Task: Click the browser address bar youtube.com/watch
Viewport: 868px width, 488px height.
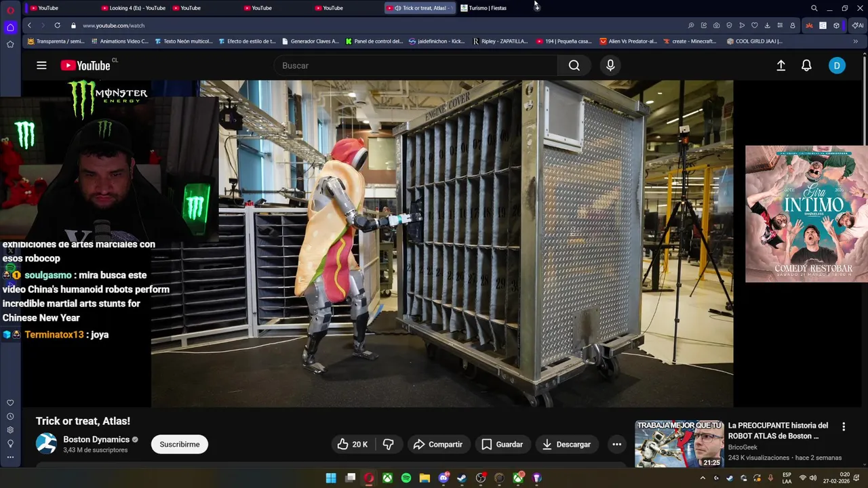Action: tap(113, 26)
